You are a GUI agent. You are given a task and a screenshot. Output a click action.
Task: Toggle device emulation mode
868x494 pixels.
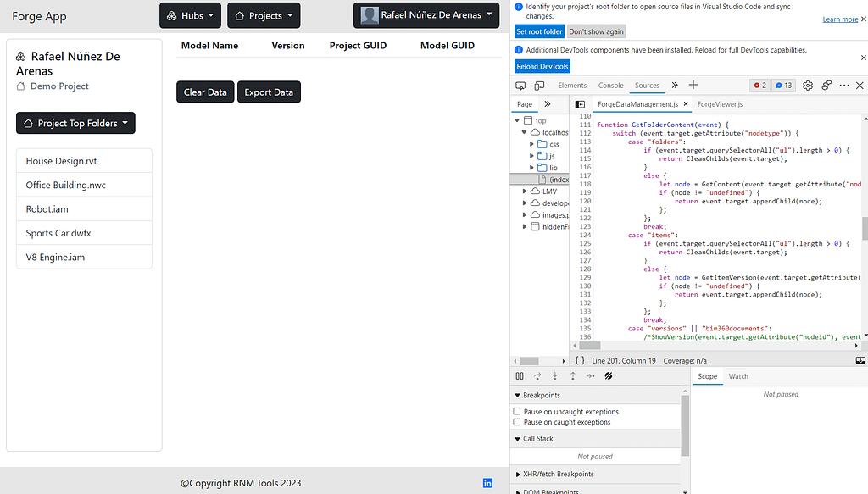[539, 86]
